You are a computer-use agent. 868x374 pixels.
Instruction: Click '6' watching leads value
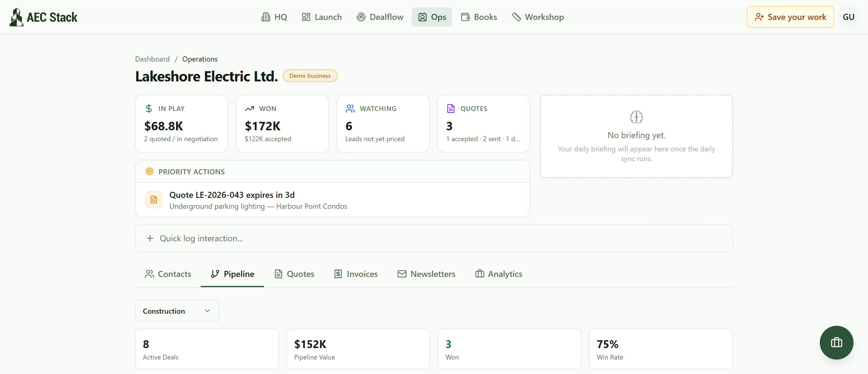pyautogui.click(x=349, y=126)
